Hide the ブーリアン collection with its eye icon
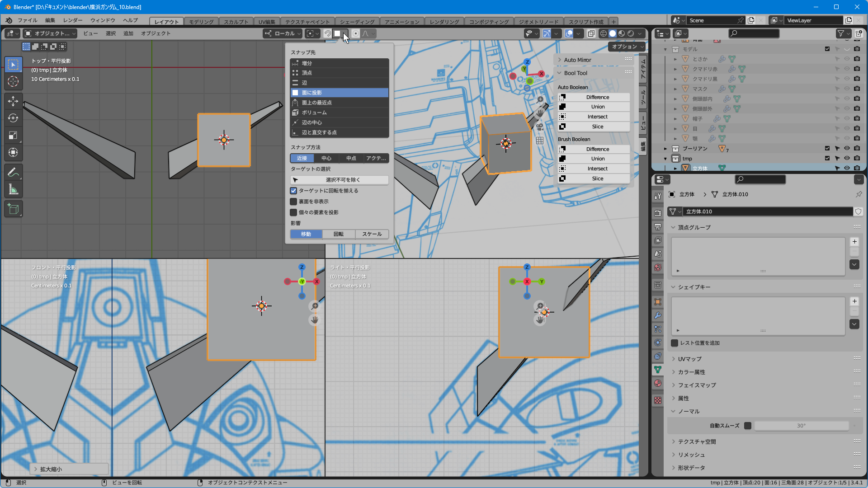Screen dimensions: 868x488 click(x=847, y=148)
